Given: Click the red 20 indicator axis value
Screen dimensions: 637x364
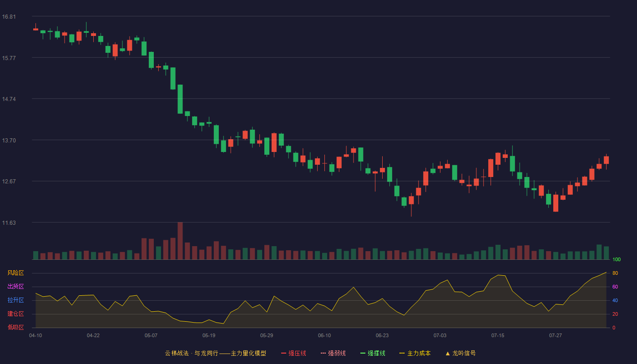Looking at the screenshot, I should click(x=615, y=314).
